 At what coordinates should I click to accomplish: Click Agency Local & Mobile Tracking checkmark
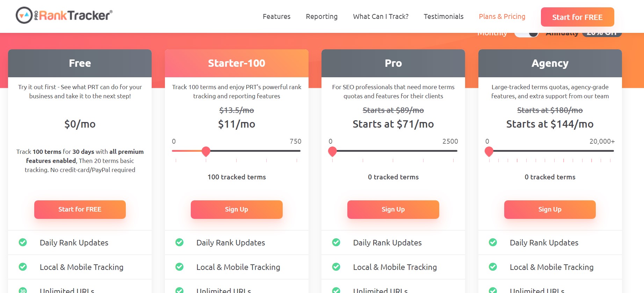pos(493,267)
